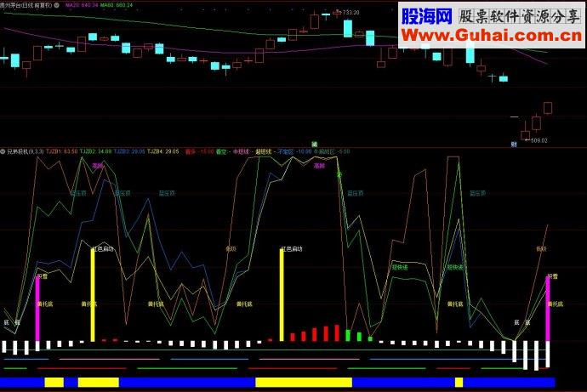
Task: Click the 509.02 low price label
Action: 539,140
